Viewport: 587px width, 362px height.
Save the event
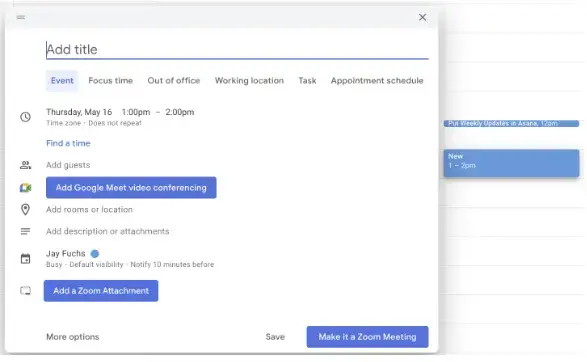point(275,337)
